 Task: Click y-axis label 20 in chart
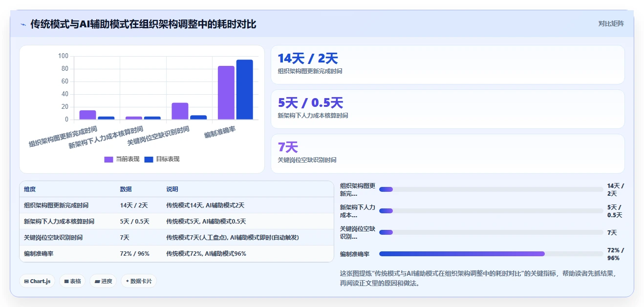point(64,107)
